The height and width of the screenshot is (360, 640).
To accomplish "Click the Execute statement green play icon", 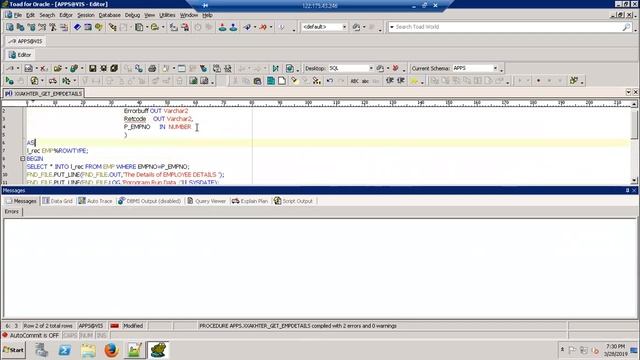I will click(9, 81).
